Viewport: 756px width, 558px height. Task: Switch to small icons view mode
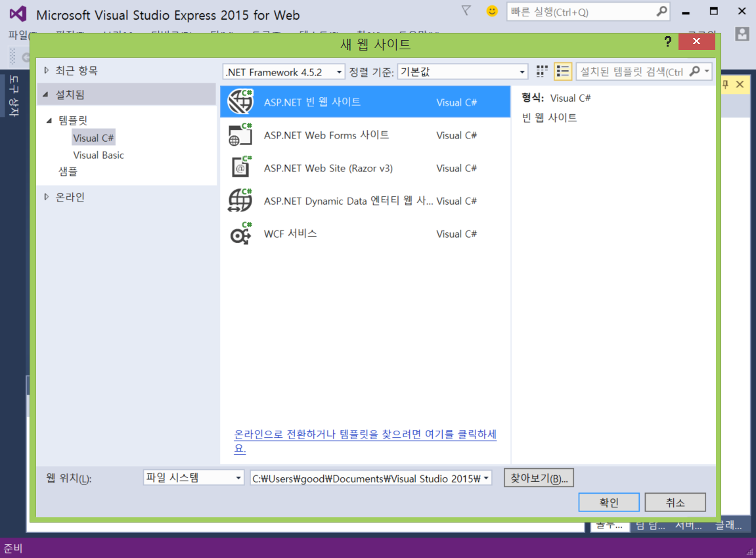541,72
